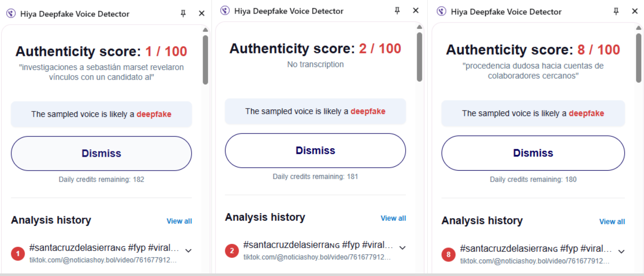Click scroll-up arrow in the 1 / 100 panel
This screenshot has height=276, width=644.
pos(205,30)
